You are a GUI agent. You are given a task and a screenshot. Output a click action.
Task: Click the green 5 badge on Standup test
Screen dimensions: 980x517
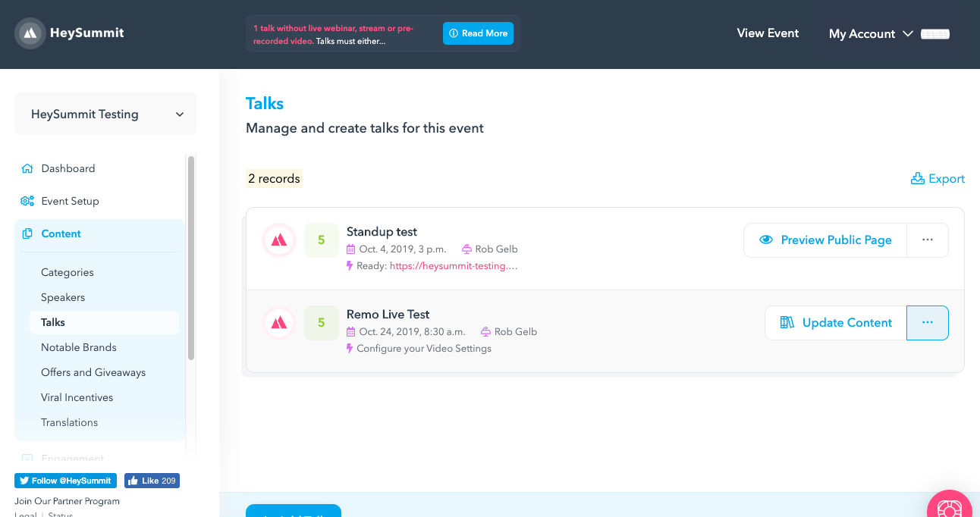point(322,240)
